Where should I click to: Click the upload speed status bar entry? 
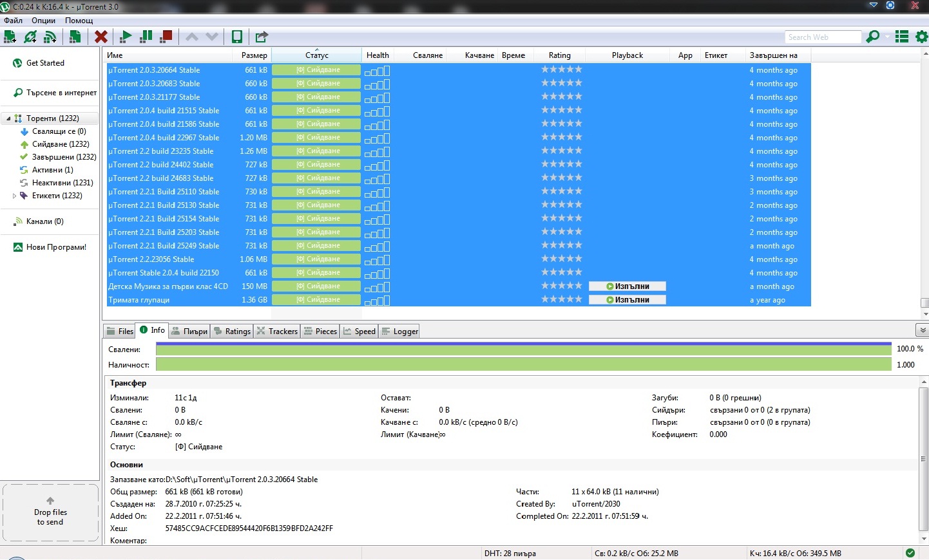point(796,554)
